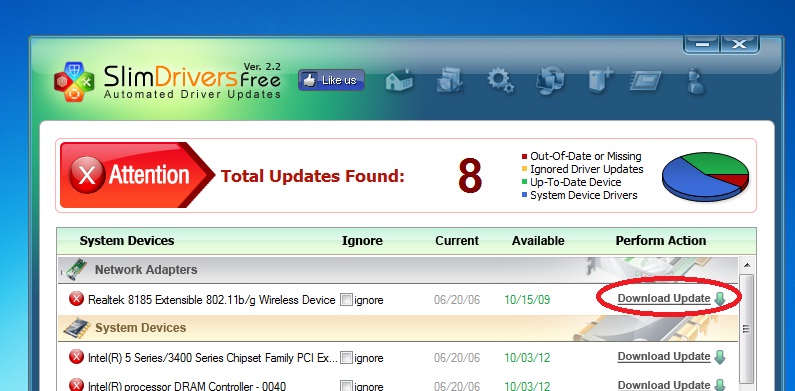Viewport: 795px width, 391px height.
Task: Click the System Devices column header
Action: click(x=127, y=241)
